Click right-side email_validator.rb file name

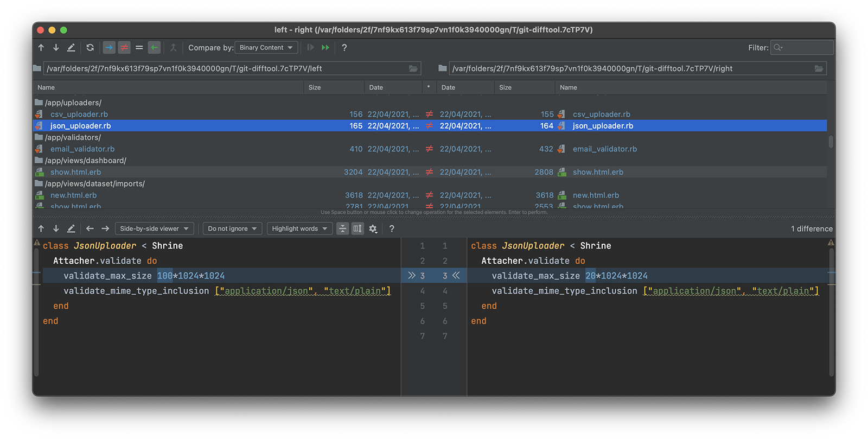tap(605, 149)
